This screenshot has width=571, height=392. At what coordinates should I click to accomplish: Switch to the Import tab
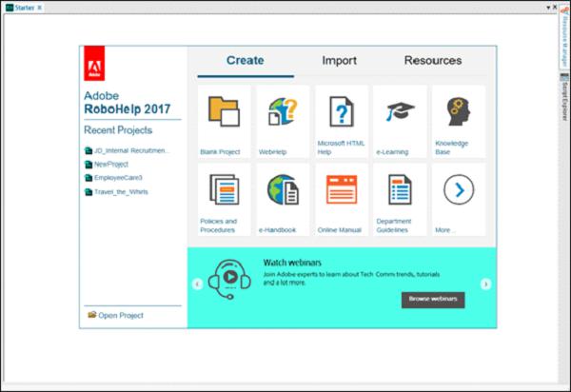(339, 61)
